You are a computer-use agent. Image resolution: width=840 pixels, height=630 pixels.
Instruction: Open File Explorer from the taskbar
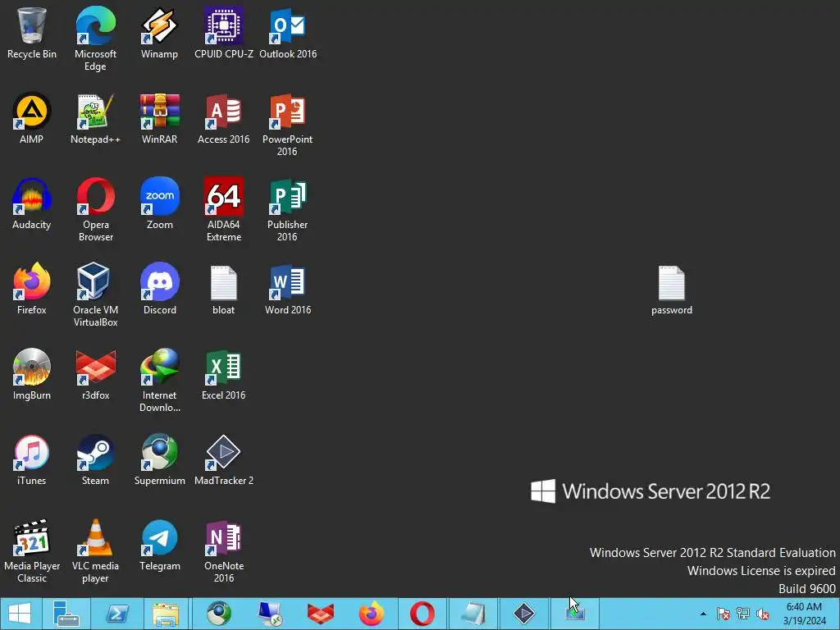(166, 614)
